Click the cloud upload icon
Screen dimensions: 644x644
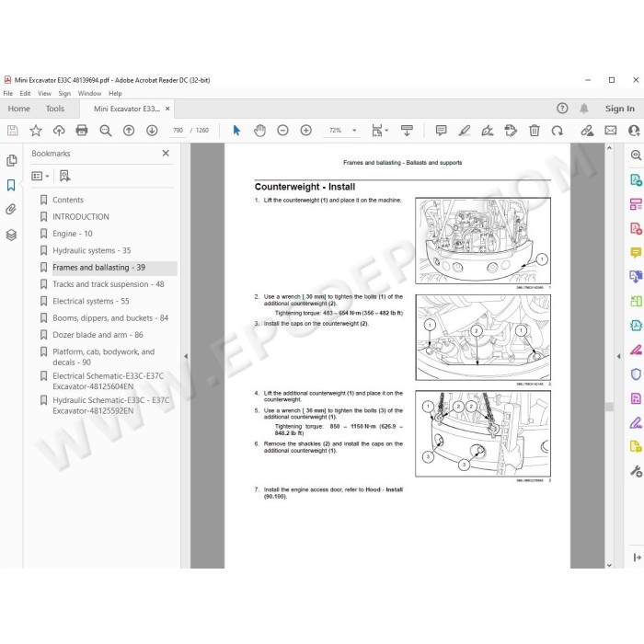click(x=59, y=131)
